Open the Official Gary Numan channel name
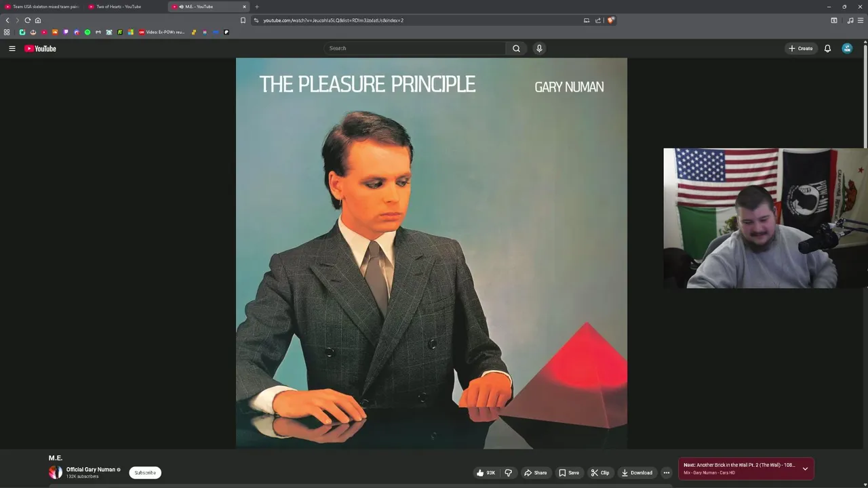868x488 pixels. pos(91,470)
